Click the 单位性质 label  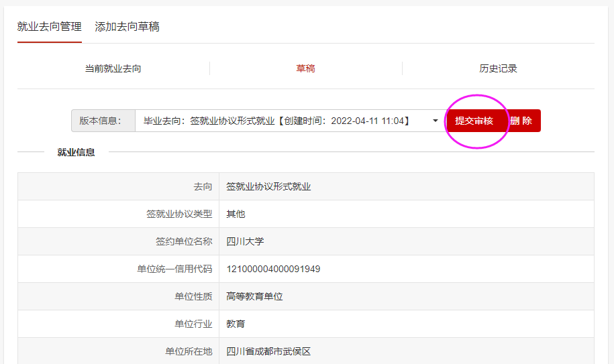pyautogui.click(x=193, y=296)
